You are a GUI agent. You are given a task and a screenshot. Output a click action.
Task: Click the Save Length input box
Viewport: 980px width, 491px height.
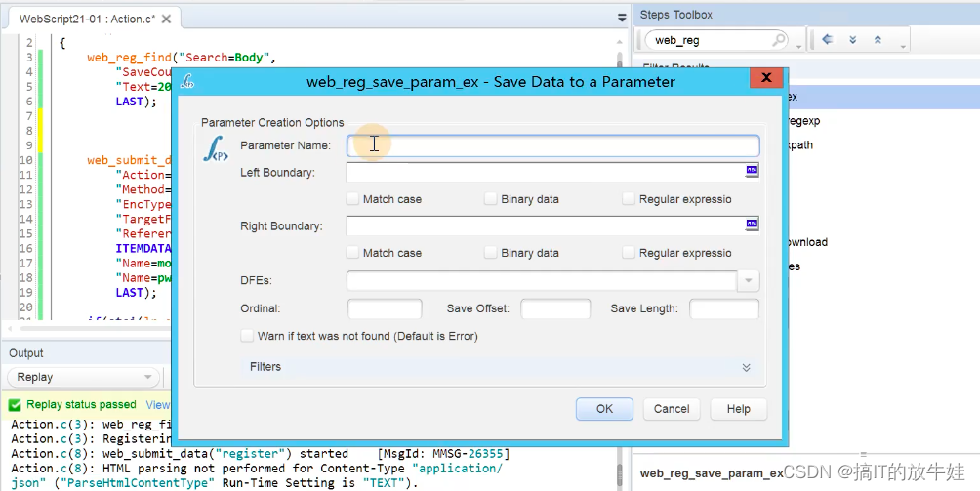click(723, 308)
